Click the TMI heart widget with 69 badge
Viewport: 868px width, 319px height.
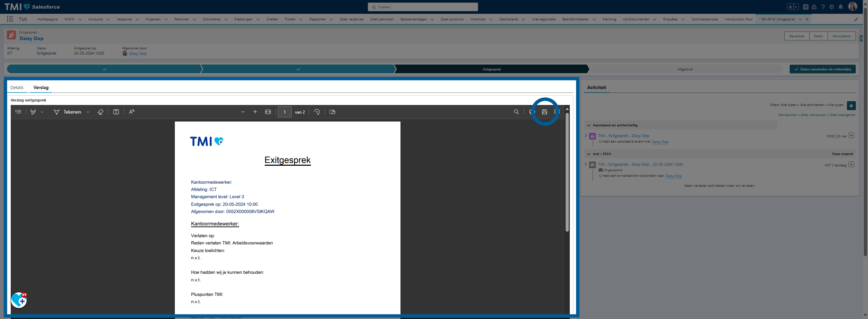19,300
